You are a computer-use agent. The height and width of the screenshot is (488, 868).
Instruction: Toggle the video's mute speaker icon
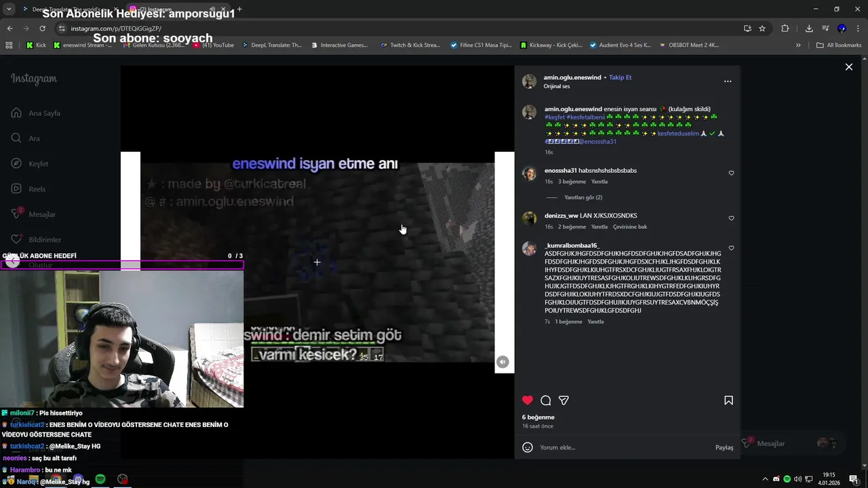pyautogui.click(x=502, y=362)
